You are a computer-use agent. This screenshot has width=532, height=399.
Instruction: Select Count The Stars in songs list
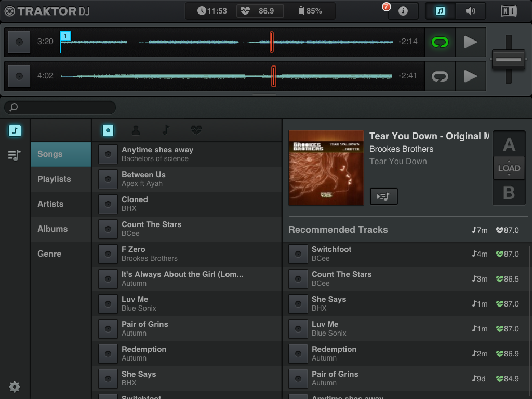[187, 229]
